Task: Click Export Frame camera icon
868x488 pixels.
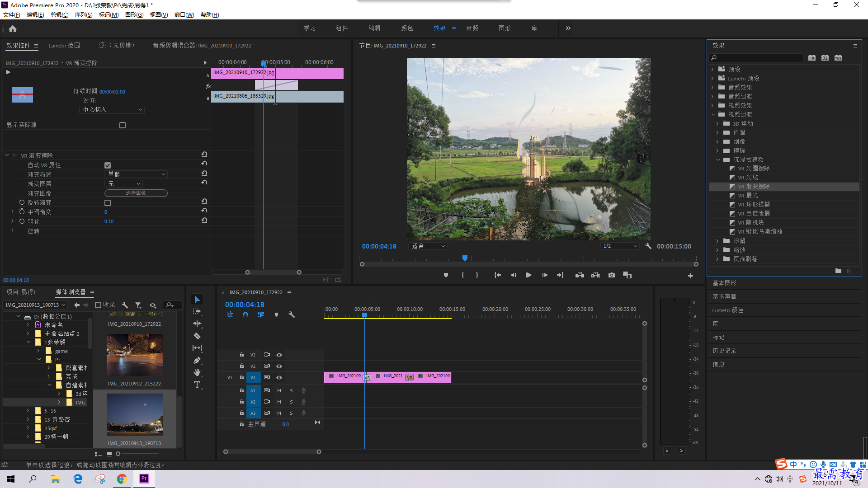Action: pos(611,275)
